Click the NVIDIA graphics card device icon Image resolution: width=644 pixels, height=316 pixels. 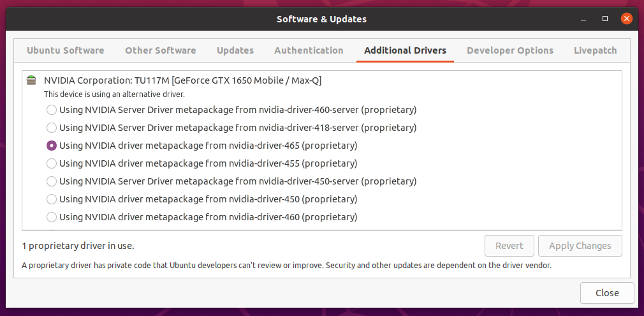click(x=31, y=80)
